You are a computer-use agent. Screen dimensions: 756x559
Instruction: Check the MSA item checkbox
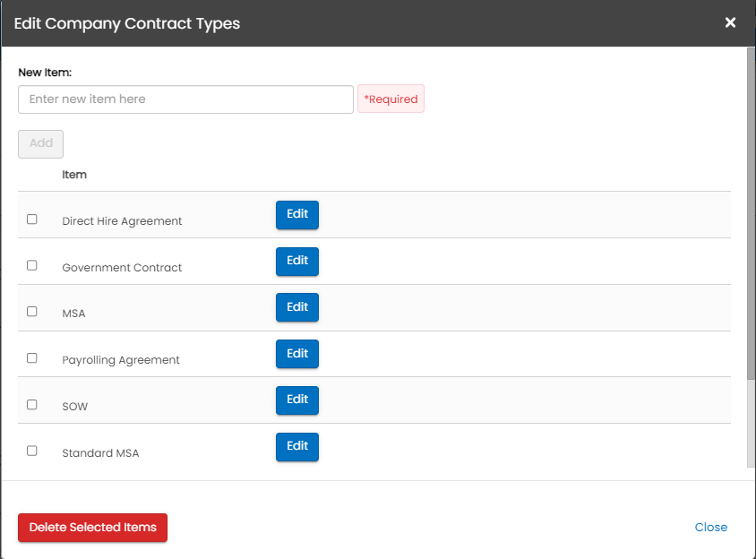click(32, 312)
